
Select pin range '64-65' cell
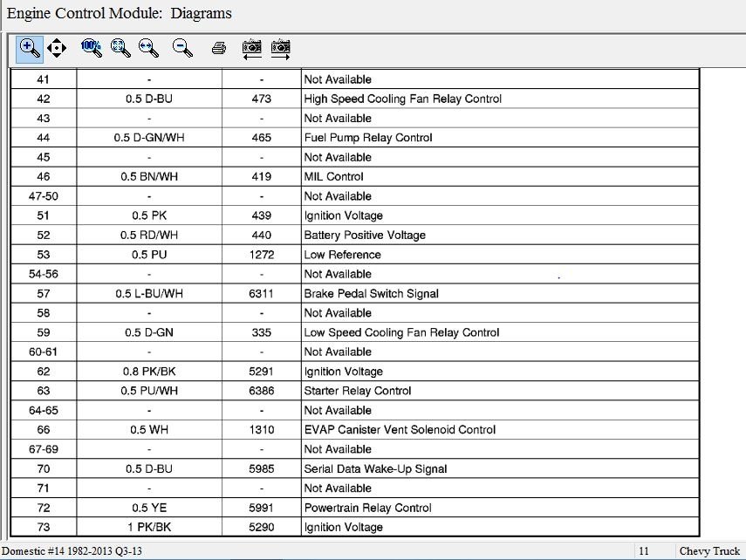point(44,410)
